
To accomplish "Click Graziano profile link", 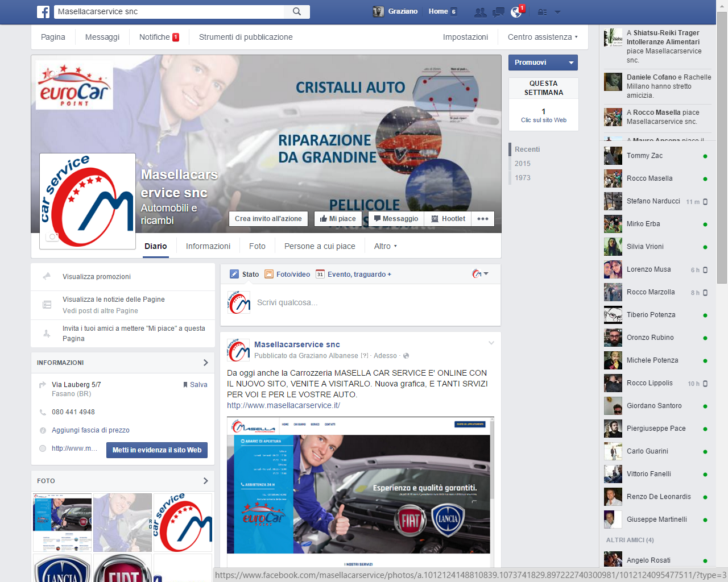I will (x=395, y=11).
